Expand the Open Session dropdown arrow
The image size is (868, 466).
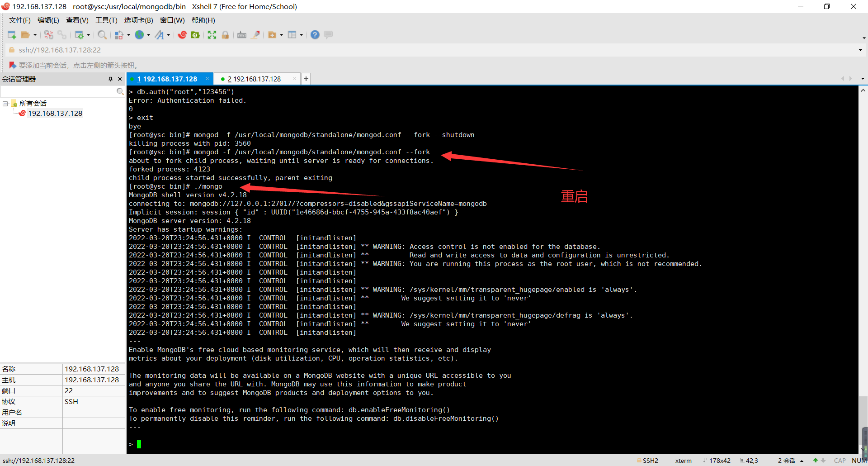(x=35, y=35)
